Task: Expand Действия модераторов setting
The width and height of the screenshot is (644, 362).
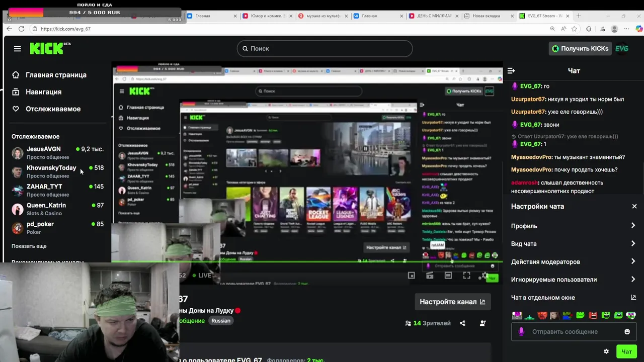Action: point(574,262)
